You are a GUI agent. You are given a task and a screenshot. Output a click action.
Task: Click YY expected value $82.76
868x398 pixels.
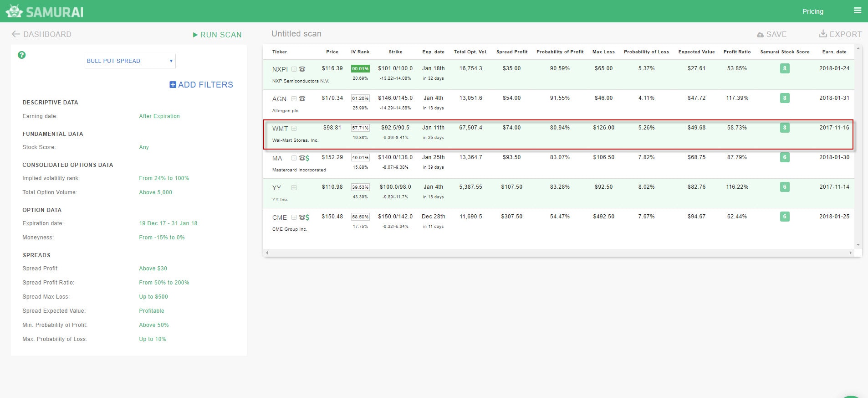[x=696, y=187]
